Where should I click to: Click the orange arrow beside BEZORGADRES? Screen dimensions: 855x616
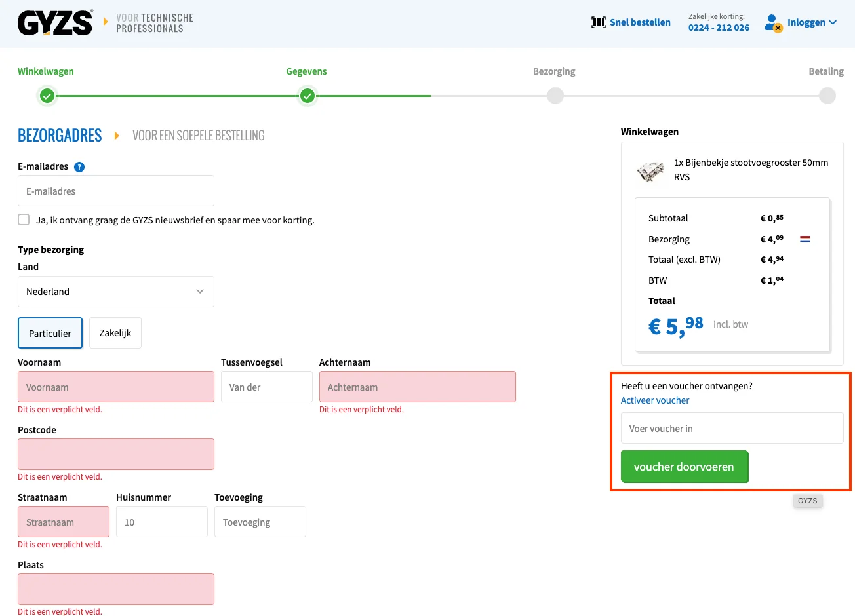117,135
